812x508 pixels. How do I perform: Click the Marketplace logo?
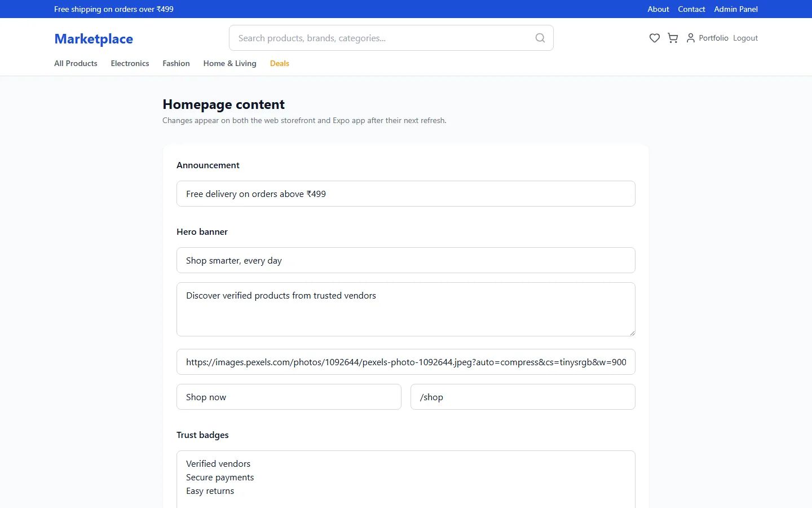[x=94, y=39]
